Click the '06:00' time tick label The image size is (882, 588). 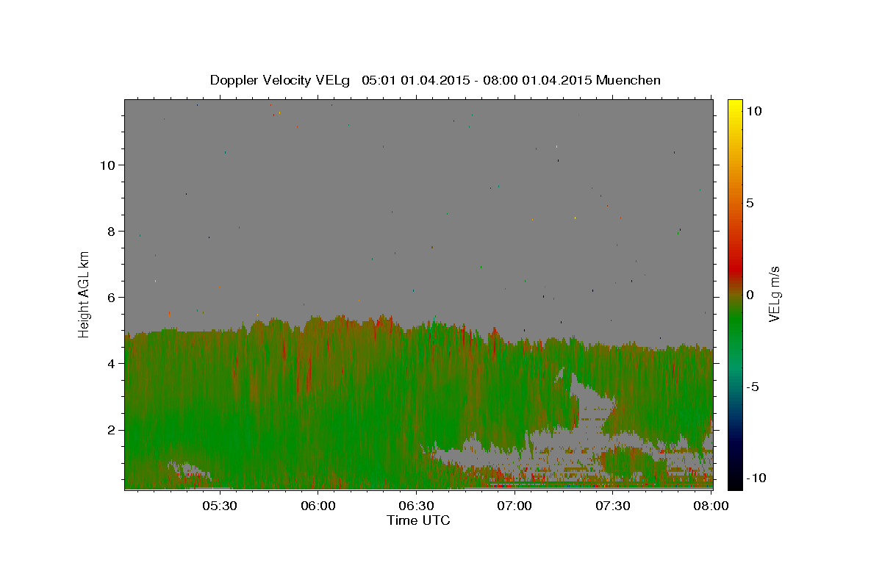point(318,506)
